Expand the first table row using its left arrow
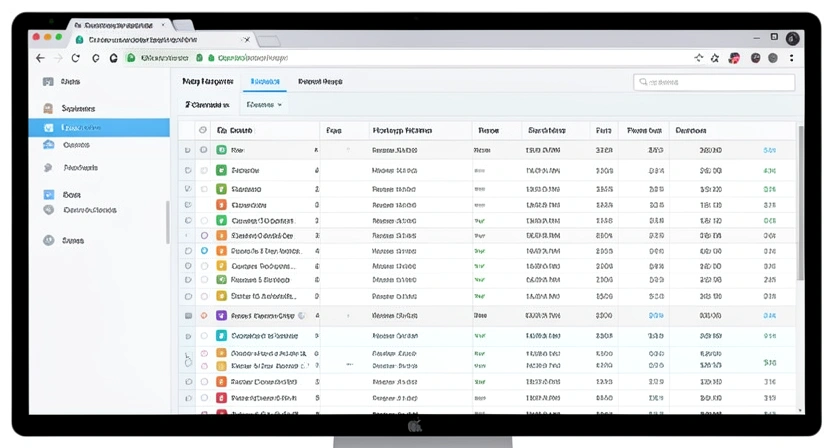Image resolution: width=832 pixels, height=448 pixels. point(187,150)
